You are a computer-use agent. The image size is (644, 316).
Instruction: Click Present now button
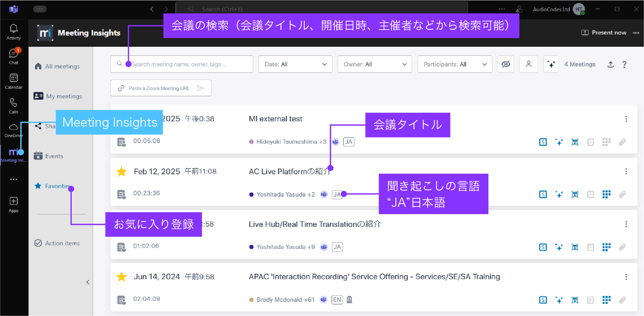click(604, 33)
